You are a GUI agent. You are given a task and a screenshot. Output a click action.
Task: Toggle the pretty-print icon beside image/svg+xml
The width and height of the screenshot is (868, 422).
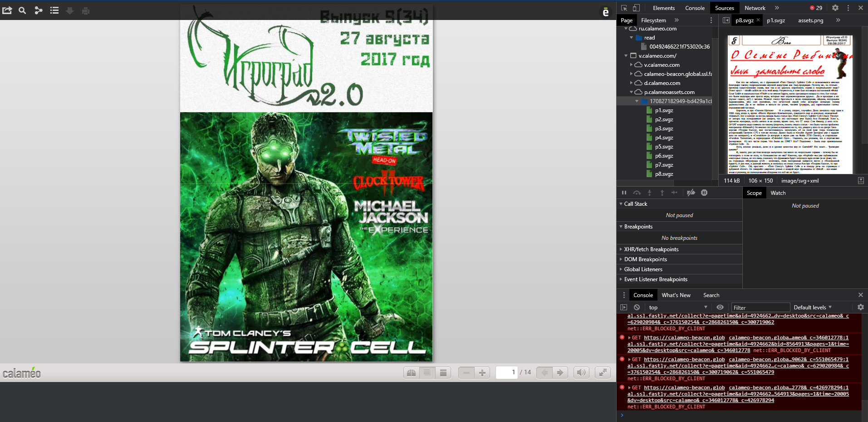coord(861,181)
